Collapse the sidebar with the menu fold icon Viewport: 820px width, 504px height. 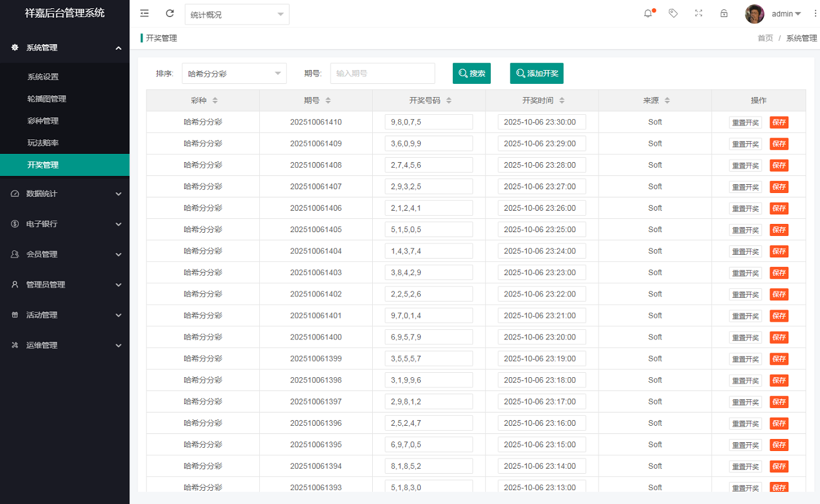[x=144, y=13]
